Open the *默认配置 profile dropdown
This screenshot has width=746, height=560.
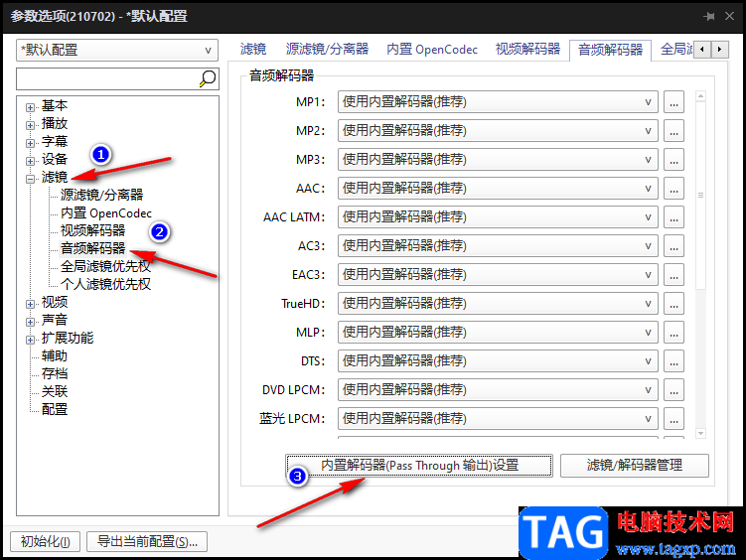117,50
